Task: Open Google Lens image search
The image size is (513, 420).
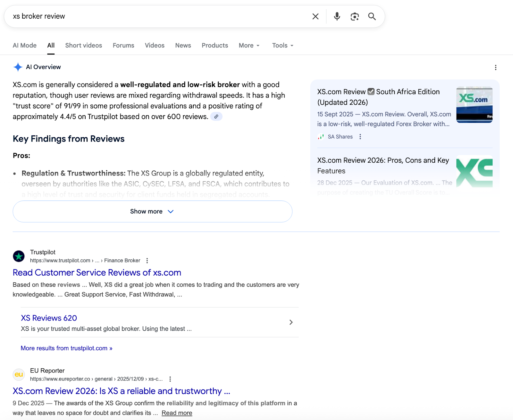Action: coord(354,16)
